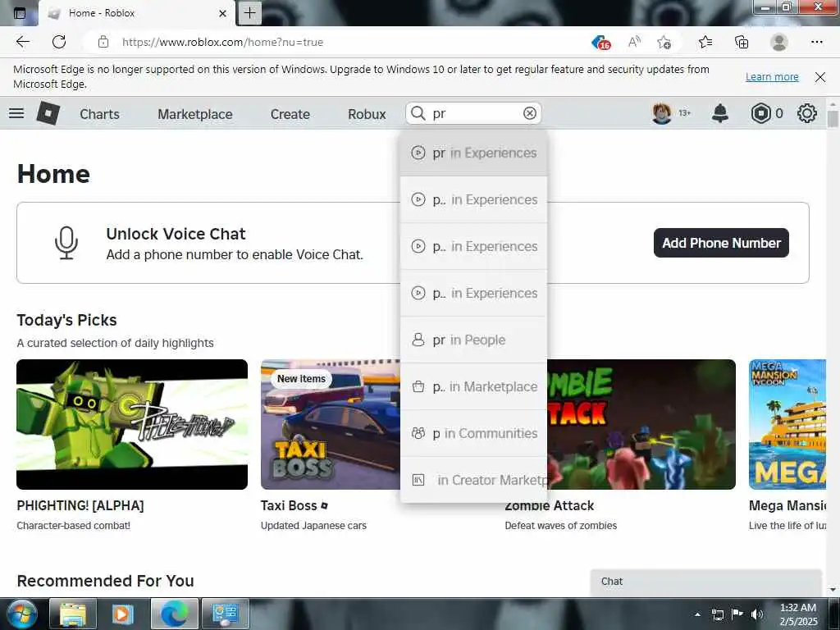Screen dimensions: 840x630
Task: Click the Voice Chat microphone icon
Action: 66,243
